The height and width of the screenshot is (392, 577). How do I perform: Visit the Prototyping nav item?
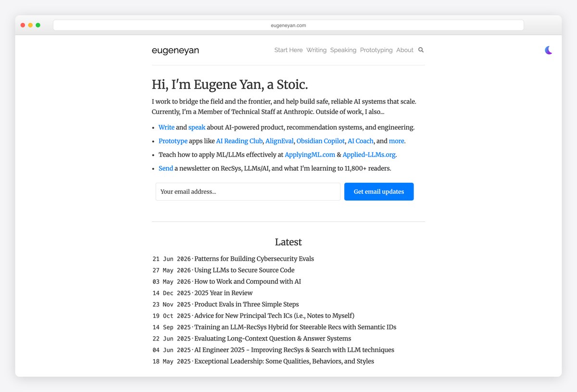coord(376,50)
